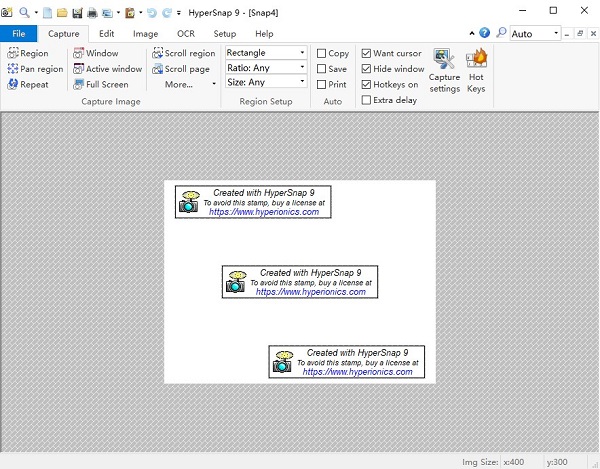Click the x:400 image width status
The image size is (600, 469).
click(514, 462)
